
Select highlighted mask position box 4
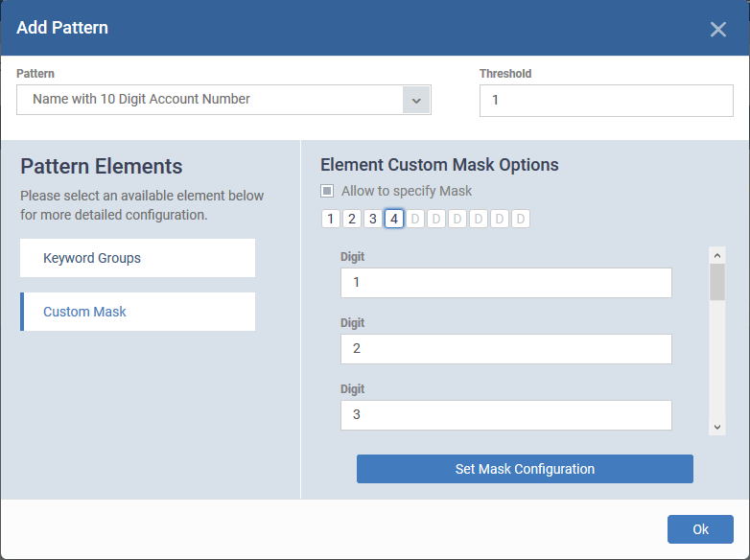394,219
